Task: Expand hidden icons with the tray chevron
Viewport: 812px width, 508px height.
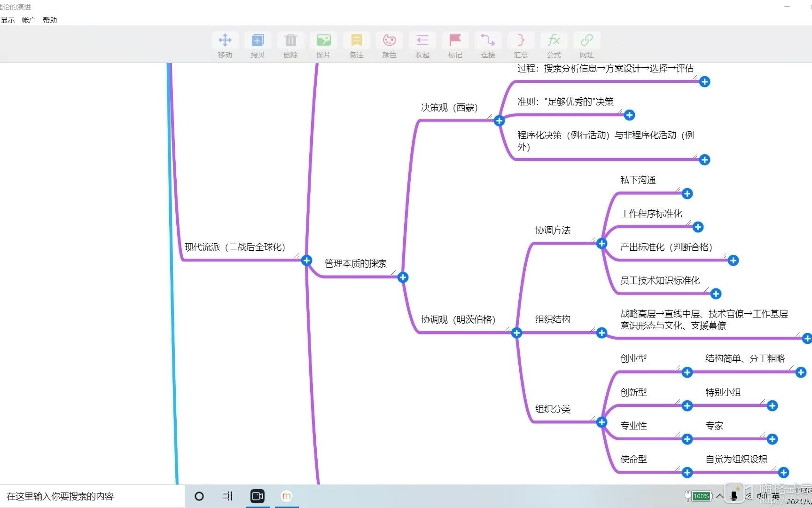Action: pyautogui.click(x=720, y=496)
